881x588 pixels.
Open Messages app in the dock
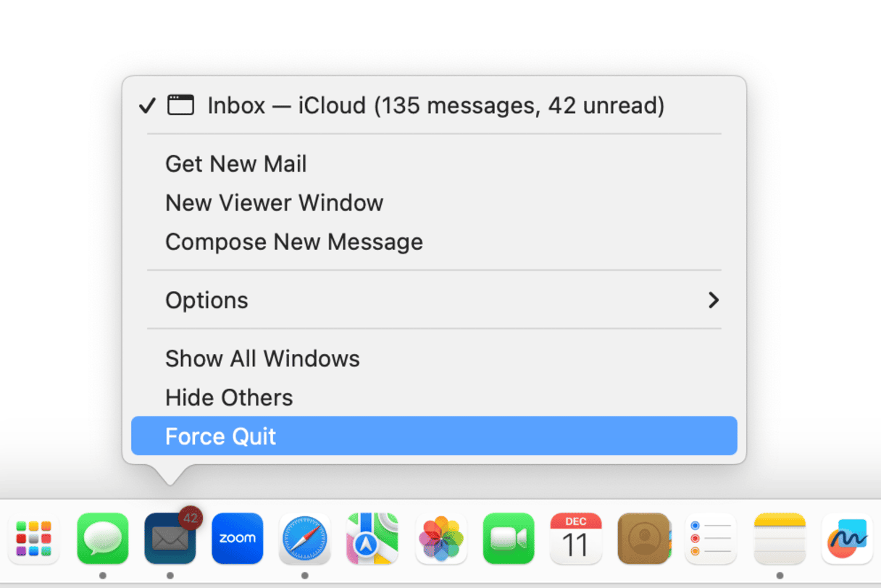pyautogui.click(x=103, y=539)
